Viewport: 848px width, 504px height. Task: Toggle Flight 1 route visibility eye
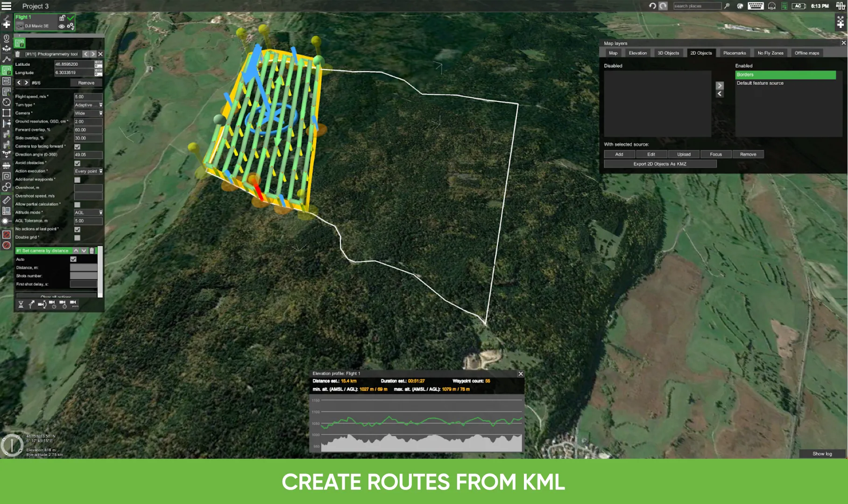[x=62, y=26]
